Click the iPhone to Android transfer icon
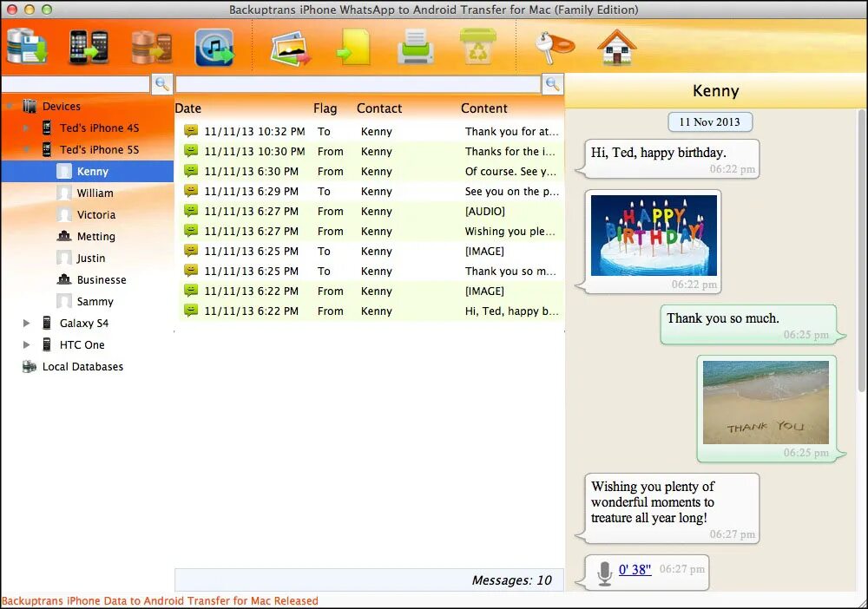 [x=89, y=47]
